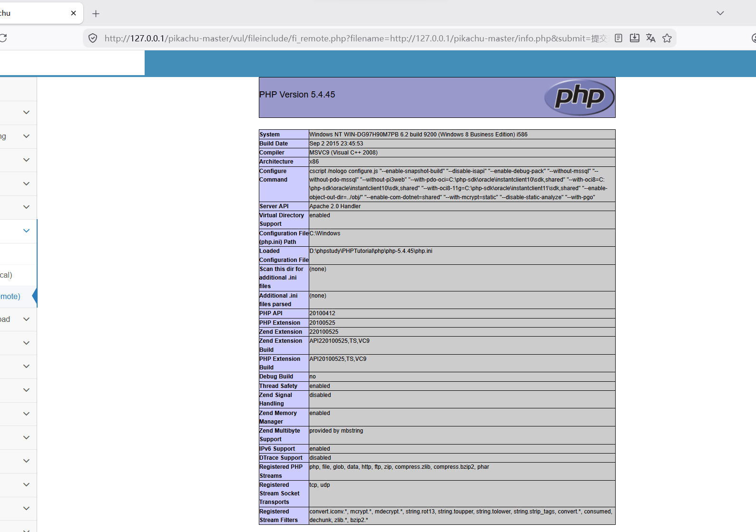The width and height of the screenshot is (756, 532).
Task: Click the "Apache 2.0 Handler" value
Action: point(335,206)
